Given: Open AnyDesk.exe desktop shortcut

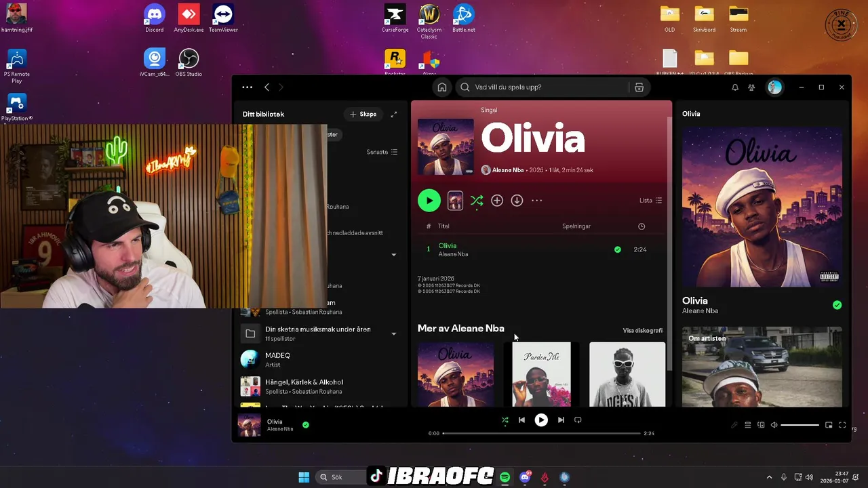Looking at the screenshot, I should tap(189, 19).
